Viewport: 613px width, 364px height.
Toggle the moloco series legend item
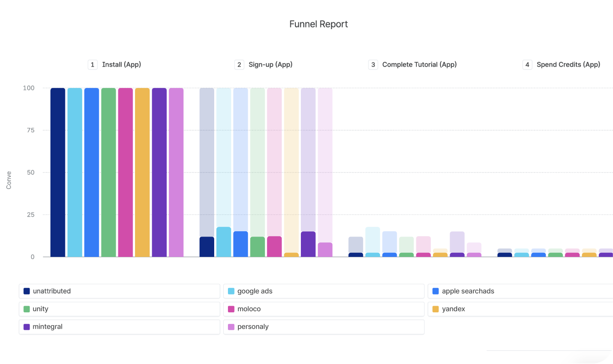324,309
